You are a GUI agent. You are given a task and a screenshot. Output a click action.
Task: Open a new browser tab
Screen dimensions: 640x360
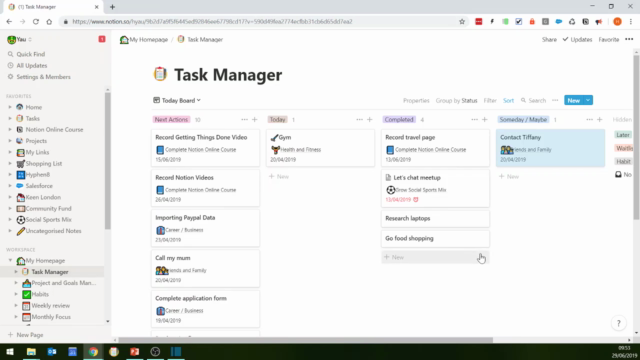[x=112, y=7]
